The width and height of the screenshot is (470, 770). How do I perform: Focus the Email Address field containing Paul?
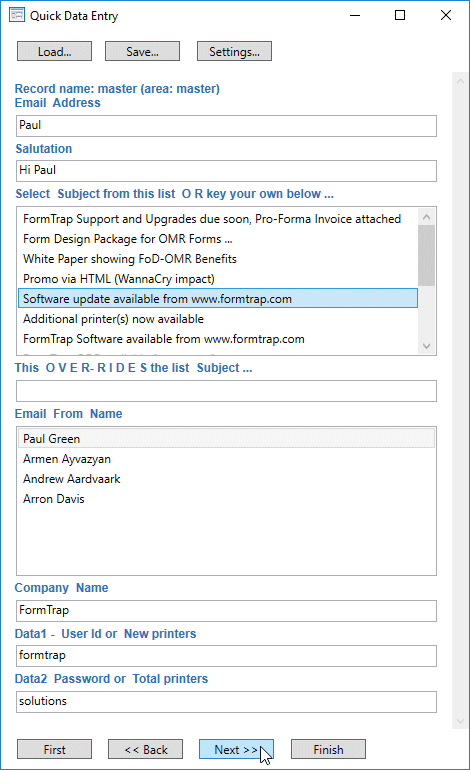click(x=226, y=126)
